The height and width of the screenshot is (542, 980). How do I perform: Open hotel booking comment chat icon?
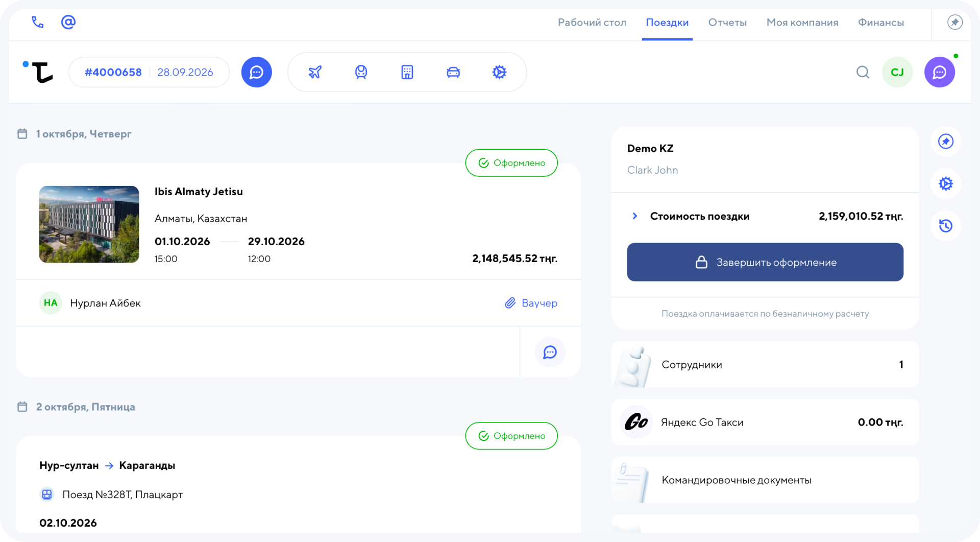pyautogui.click(x=550, y=352)
